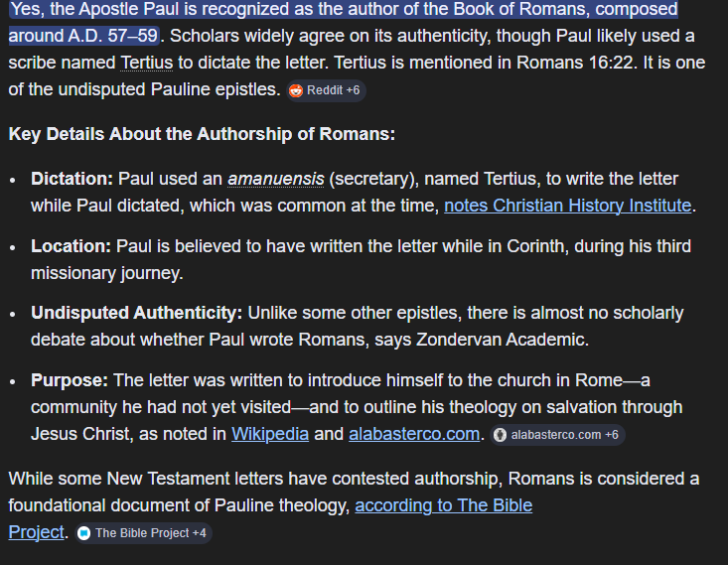Open the underlined alabasterco.com hyperlink
Screen dimensions: 728x565
pos(415,434)
